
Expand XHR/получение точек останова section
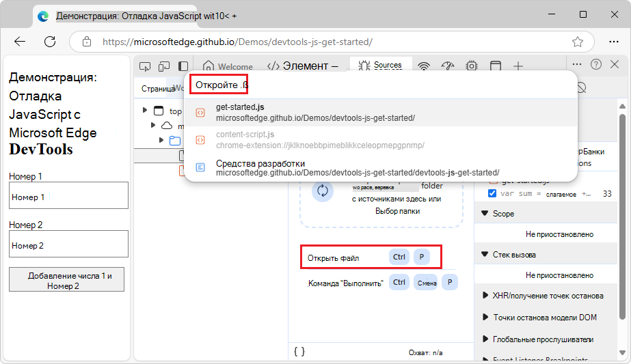485,296
